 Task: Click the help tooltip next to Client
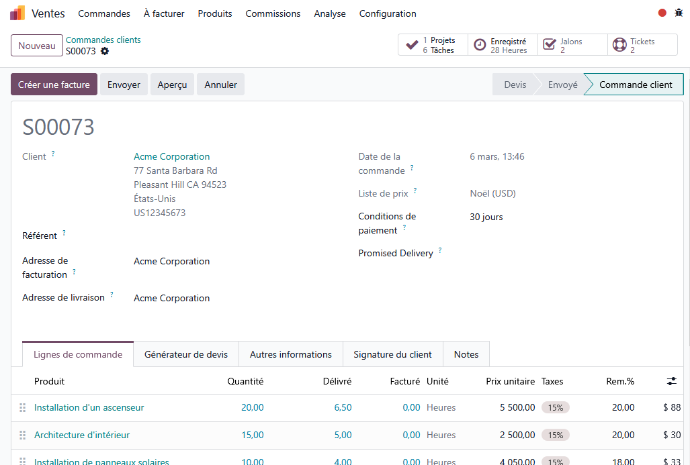click(x=53, y=155)
